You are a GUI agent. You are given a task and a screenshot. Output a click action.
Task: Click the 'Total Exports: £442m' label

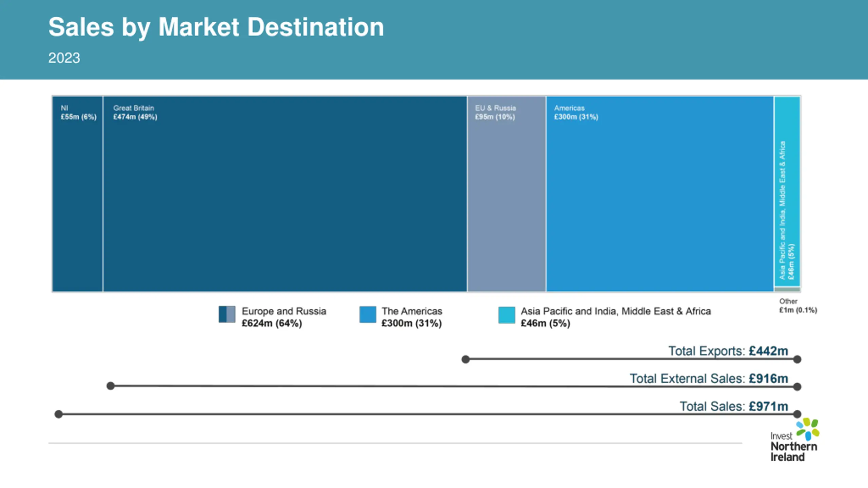tap(728, 351)
